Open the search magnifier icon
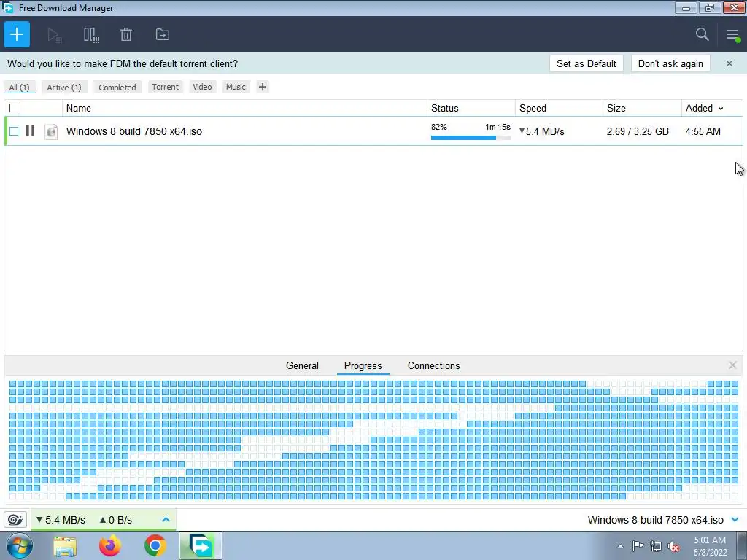Image resolution: width=747 pixels, height=560 pixels. tap(702, 34)
